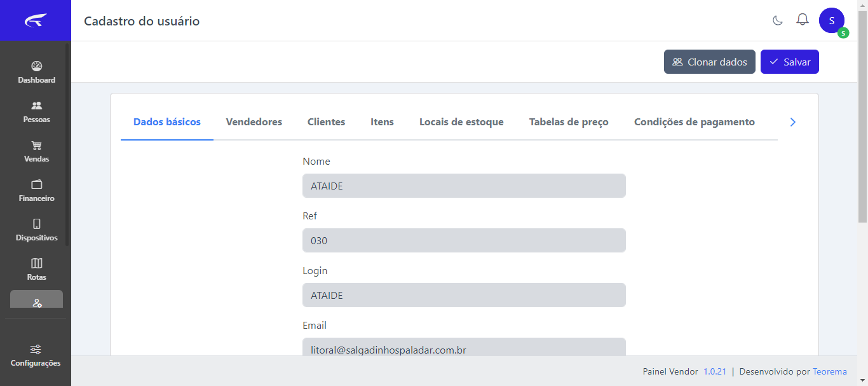The image size is (868, 386).
Task: Switch to the Clientes tab
Action: 327,121
